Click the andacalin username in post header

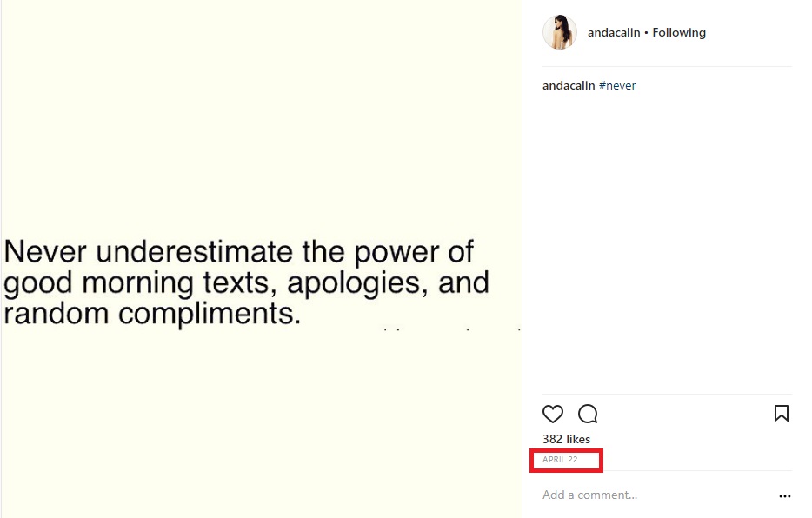click(x=614, y=33)
